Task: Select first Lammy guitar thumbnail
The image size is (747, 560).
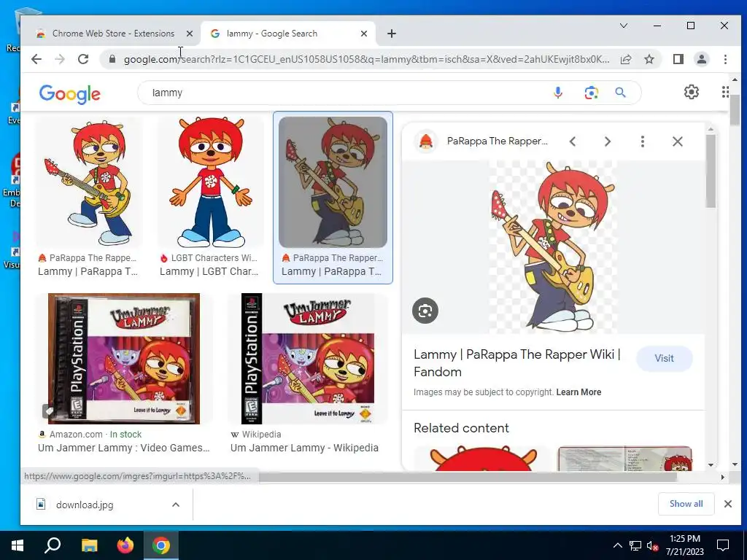Action: click(x=89, y=182)
